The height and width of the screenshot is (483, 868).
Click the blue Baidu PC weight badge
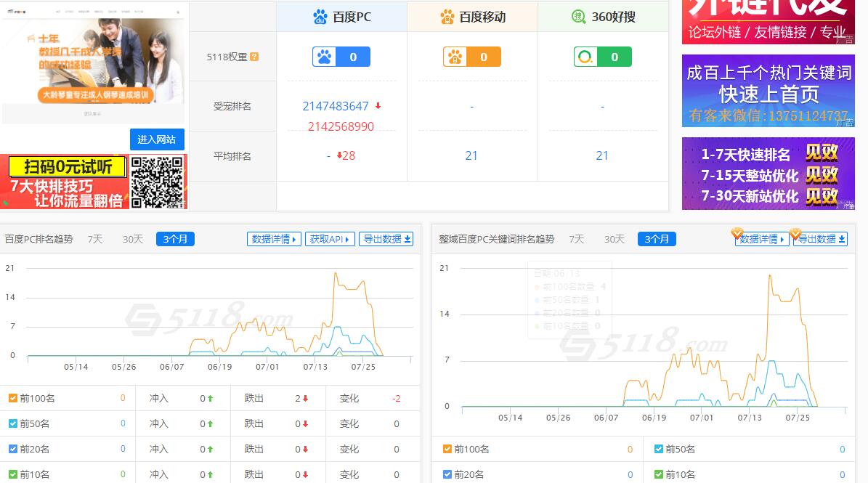[341, 57]
